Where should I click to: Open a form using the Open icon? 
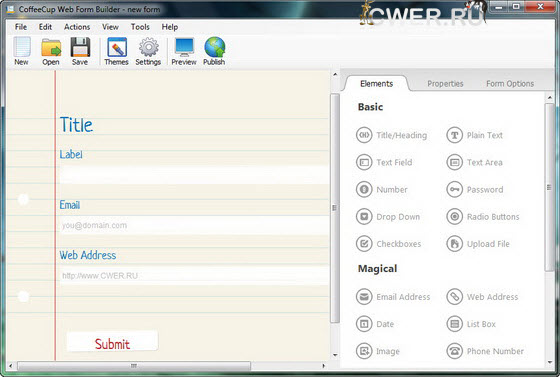51,51
